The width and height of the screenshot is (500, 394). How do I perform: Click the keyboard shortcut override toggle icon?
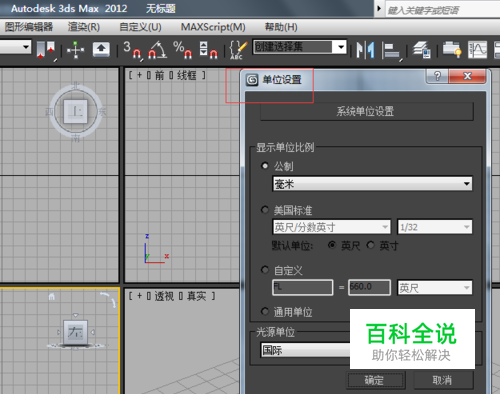[x=101, y=50]
